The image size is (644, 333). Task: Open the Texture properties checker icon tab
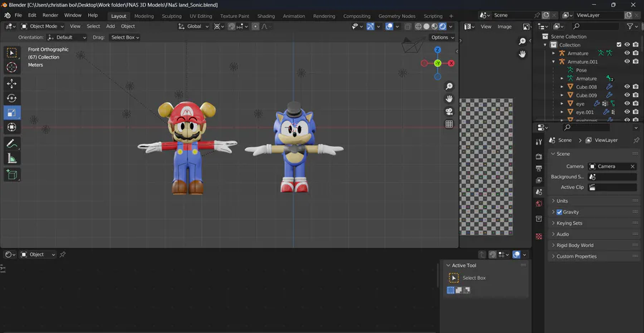pyautogui.click(x=539, y=236)
